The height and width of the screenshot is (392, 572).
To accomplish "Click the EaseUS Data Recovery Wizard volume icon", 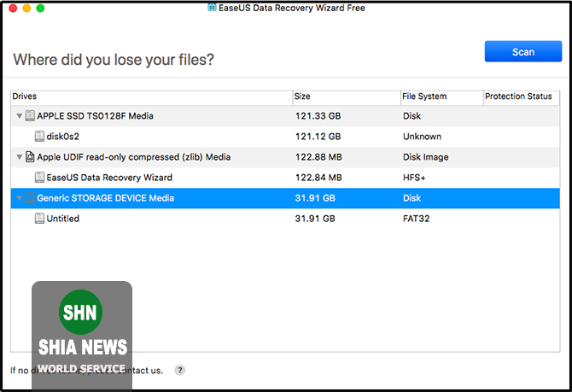I will 39,178.
